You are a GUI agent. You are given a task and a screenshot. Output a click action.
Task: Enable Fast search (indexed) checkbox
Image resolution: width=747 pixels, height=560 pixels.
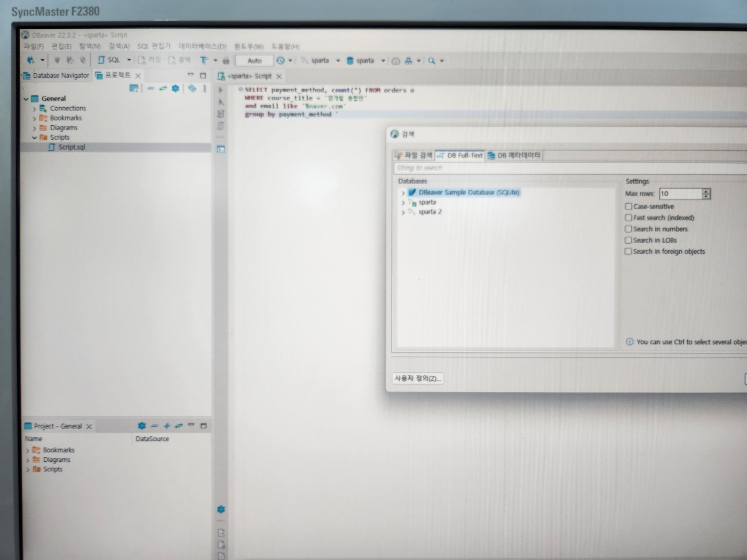pos(629,218)
